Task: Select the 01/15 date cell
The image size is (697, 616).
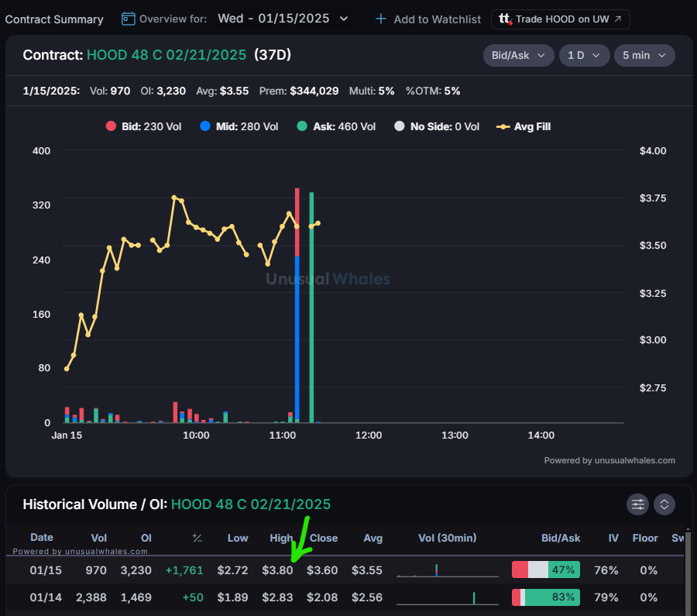Action: (x=46, y=570)
